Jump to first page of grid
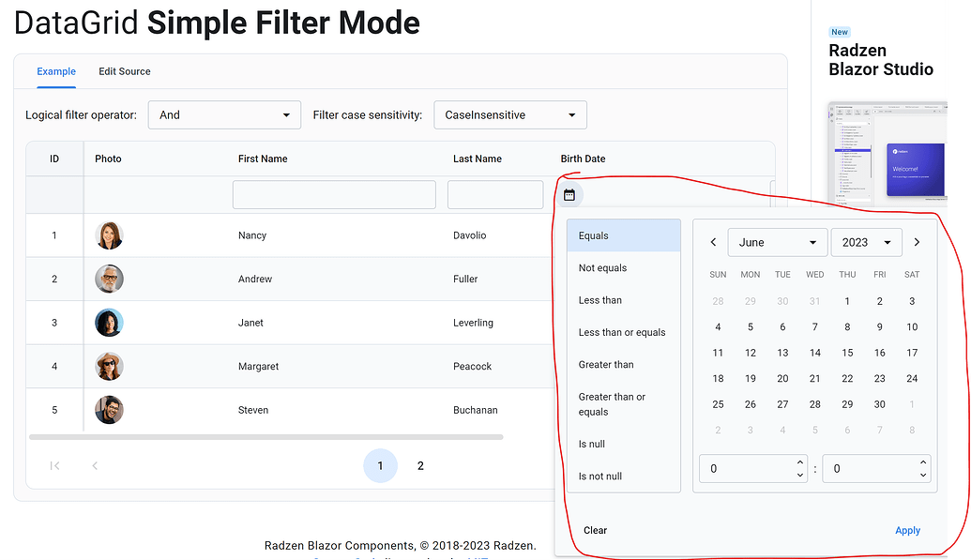971x560 pixels. pos(54,466)
